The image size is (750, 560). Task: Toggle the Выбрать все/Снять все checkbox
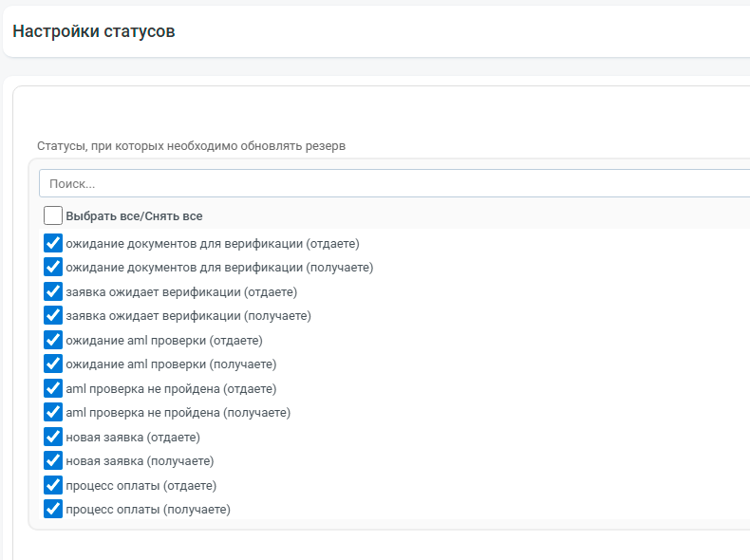[52, 215]
